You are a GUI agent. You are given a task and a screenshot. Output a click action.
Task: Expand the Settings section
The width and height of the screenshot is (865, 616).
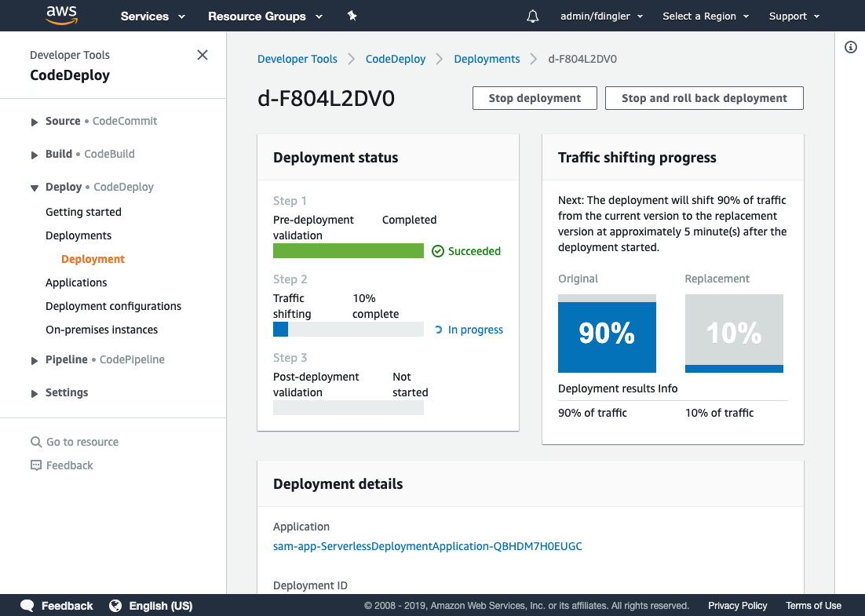pos(35,394)
